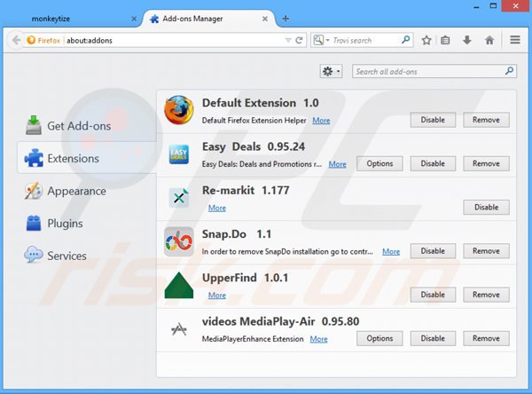532x394 pixels.
Task: Remove UpperFind extension
Action: click(486, 295)
